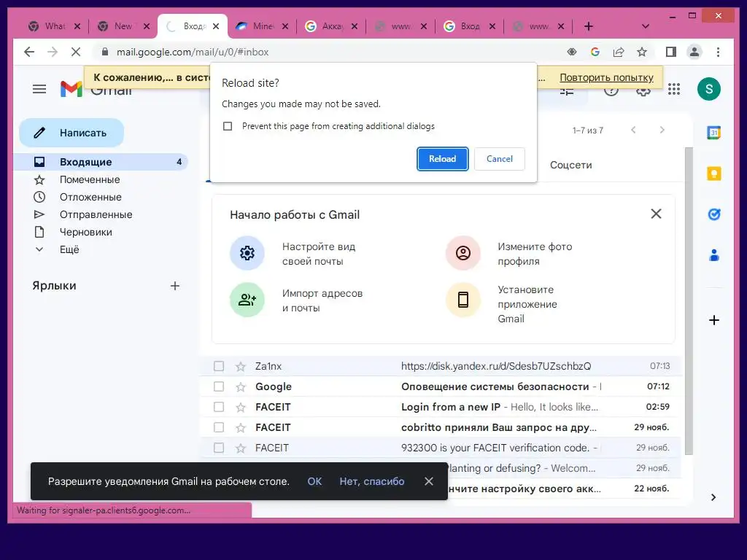Open the Соцсети inbox tab
This screenshot has width=747, height=560.
tap(570, 165)
